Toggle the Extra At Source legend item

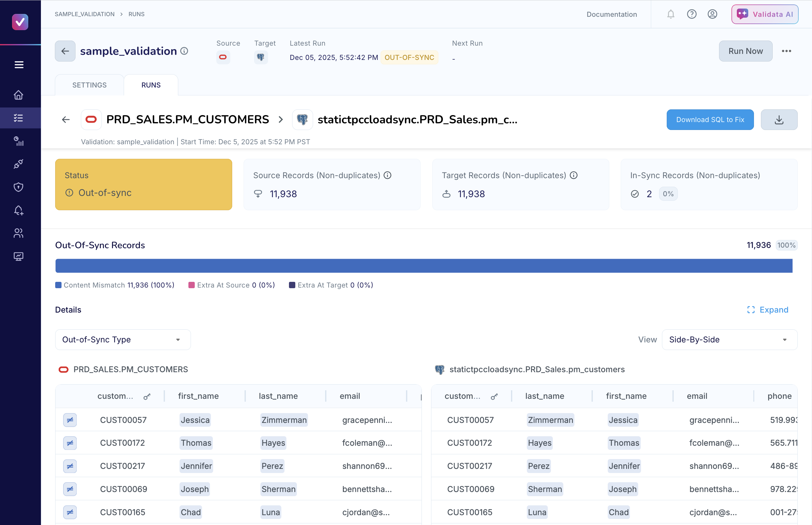[232, 285]
